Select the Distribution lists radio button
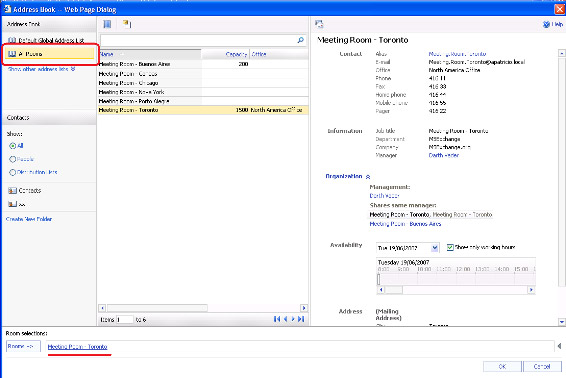 point(13,172)
